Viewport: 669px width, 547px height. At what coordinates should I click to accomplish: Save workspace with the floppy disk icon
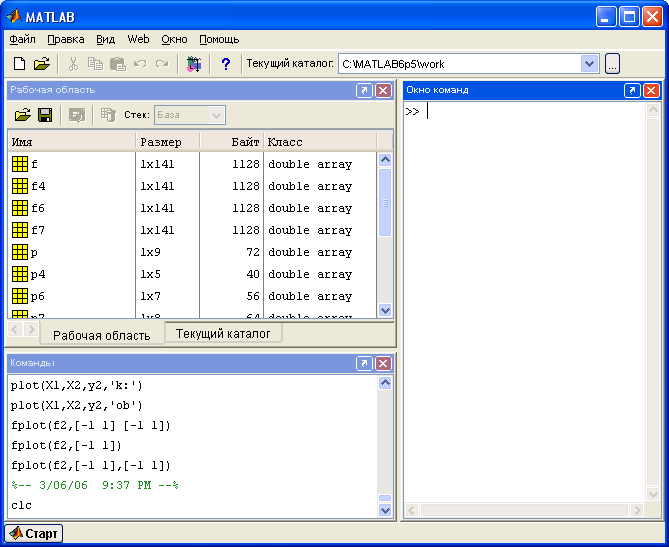coord(45,115)
